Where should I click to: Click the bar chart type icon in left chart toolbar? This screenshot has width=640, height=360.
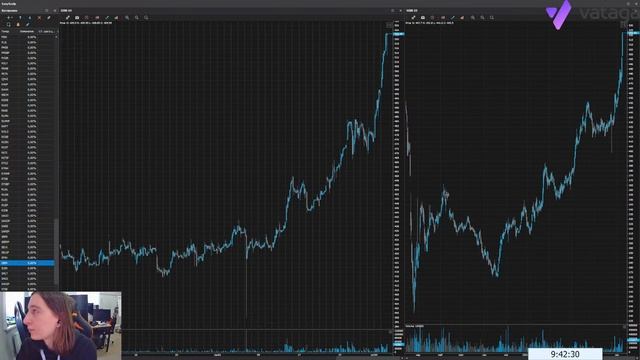(x=116, y=18)
